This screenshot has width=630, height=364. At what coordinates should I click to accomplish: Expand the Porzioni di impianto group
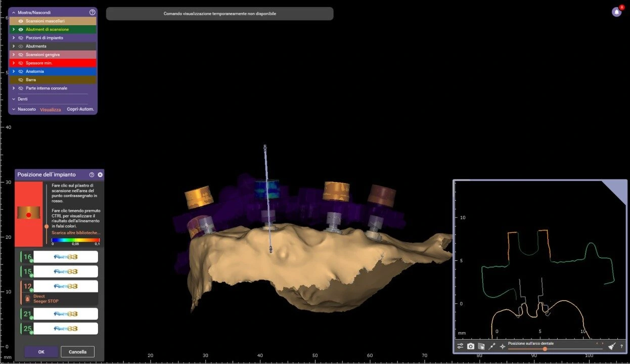tap(14, 38)
